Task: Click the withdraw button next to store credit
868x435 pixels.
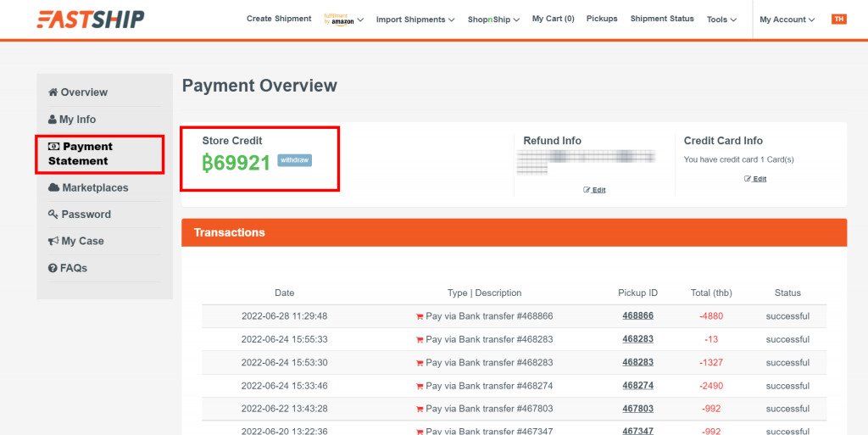Action: click(294, 160)
